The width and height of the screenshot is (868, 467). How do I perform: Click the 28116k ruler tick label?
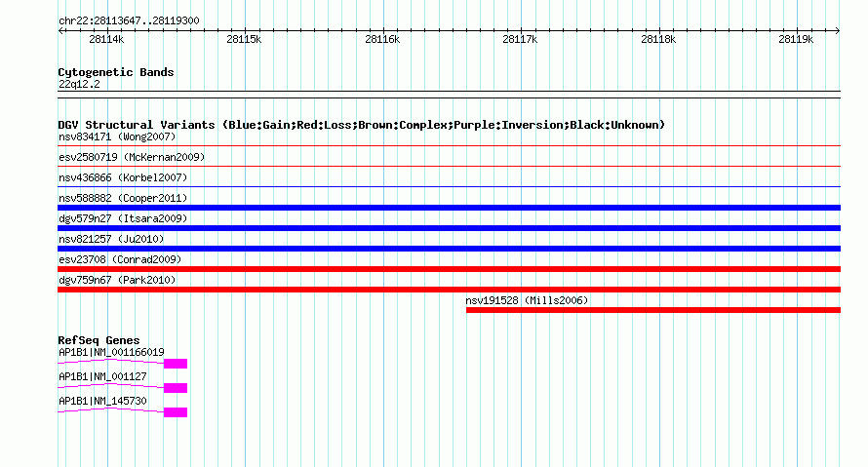382,39
